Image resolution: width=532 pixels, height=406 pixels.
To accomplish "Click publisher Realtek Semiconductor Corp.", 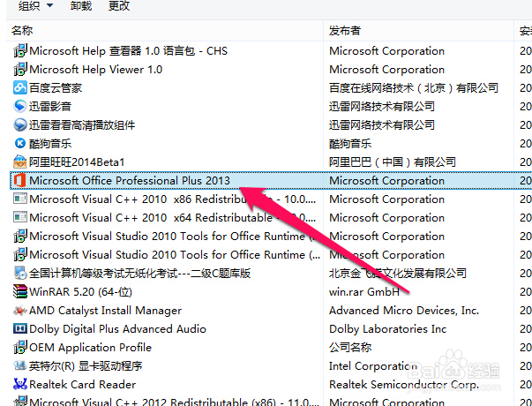I will (404, 384).
